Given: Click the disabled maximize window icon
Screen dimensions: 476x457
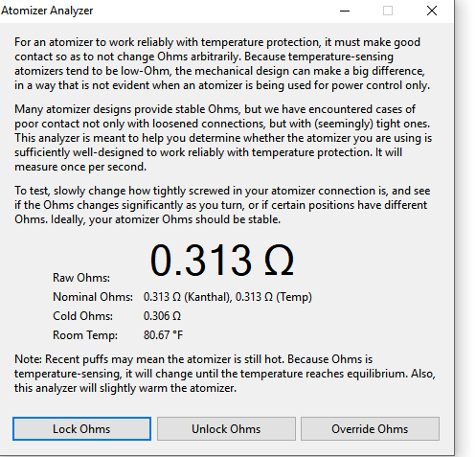Looking at the screenshot, I should (388, 11).
